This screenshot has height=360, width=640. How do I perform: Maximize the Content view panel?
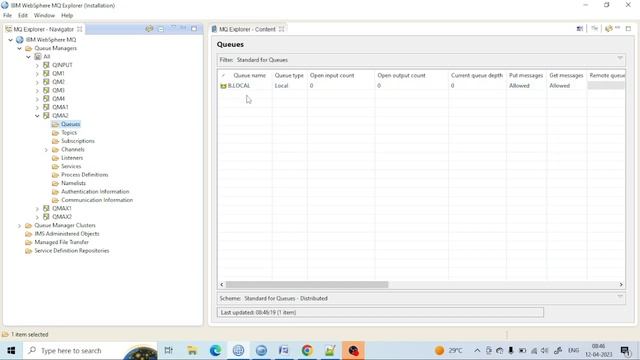[x=628, y=29]
